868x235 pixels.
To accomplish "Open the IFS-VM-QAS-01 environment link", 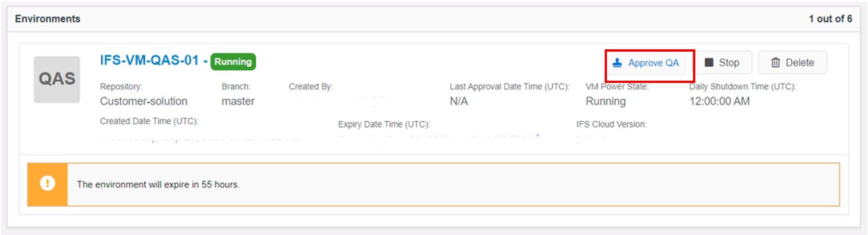I will pyautogui.click(x=149, y=61).
